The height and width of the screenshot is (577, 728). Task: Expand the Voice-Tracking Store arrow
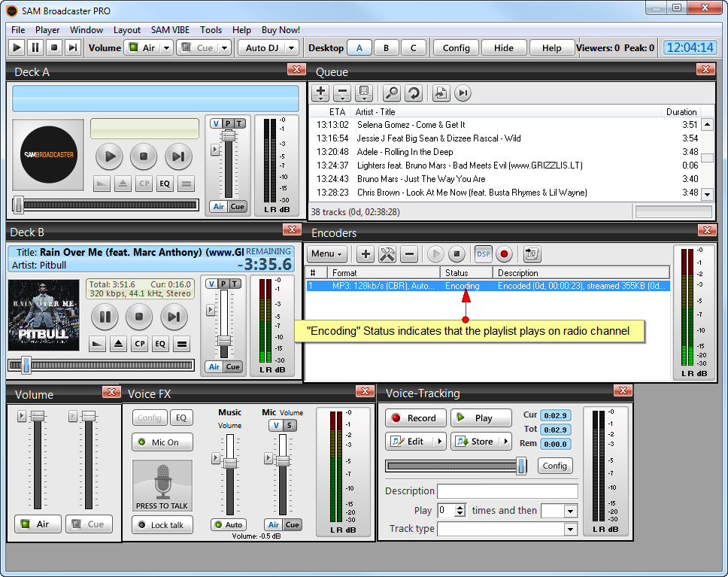coord(505,442)
